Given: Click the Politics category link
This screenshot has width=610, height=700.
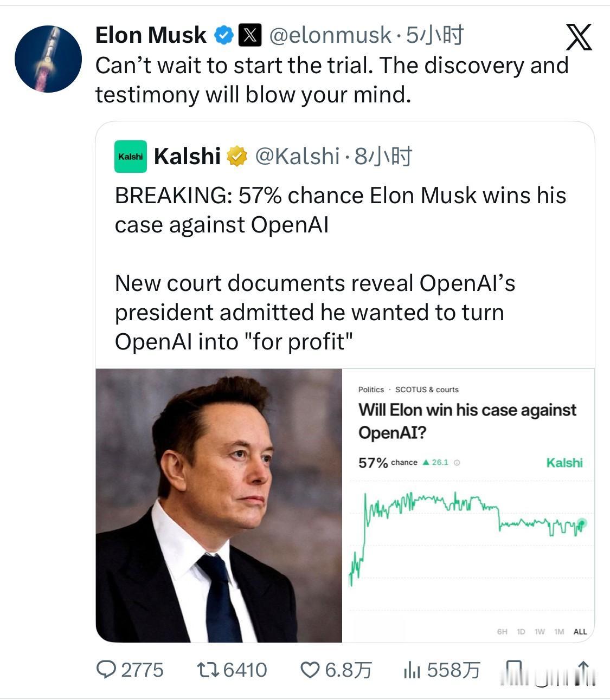Looking at the screenshot, I should click(x=372, y=390).
